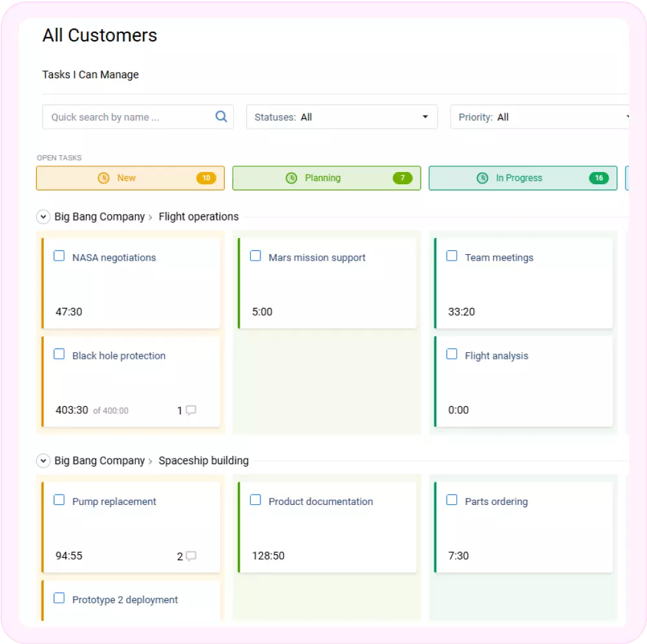This screenshot has height=644, width=647.
Task: Open the Statuses filter dropdown
Action: [x=342, y=117]
